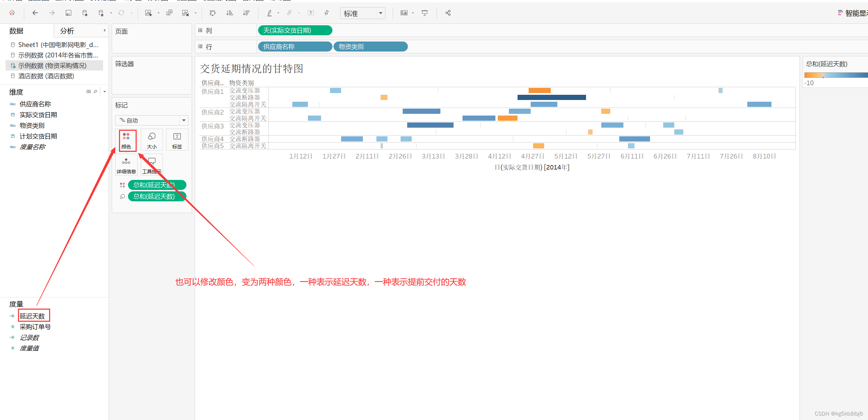Screen dimensions: 868x420
Task: Click the Share workbook icon
Action: point(448,13)
